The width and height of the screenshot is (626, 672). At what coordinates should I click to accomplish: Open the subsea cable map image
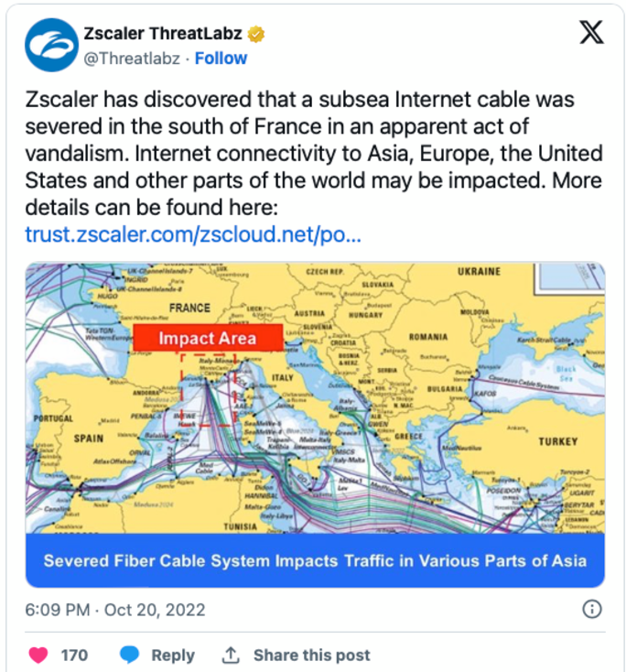[x=315, y=398]
